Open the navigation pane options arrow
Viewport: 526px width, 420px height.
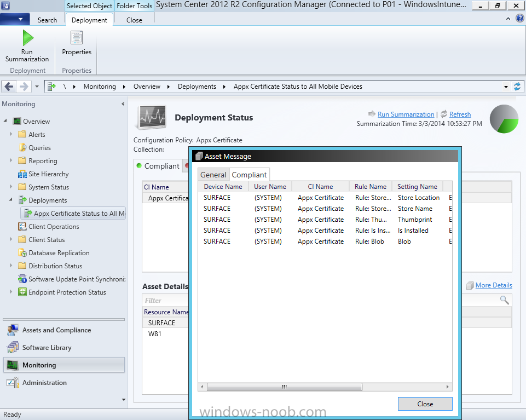[124, 400]
